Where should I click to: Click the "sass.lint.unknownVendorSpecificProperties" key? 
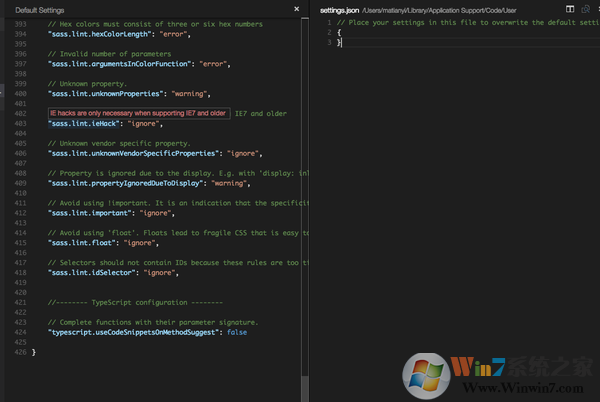pos(133,153)
